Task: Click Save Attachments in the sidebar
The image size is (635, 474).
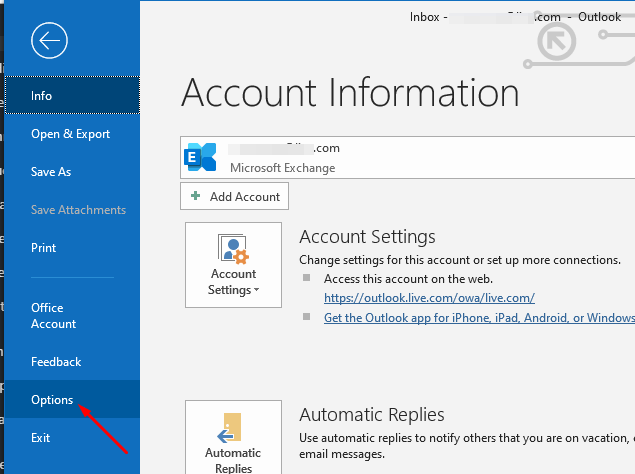Action: click(x=72, y=210)
